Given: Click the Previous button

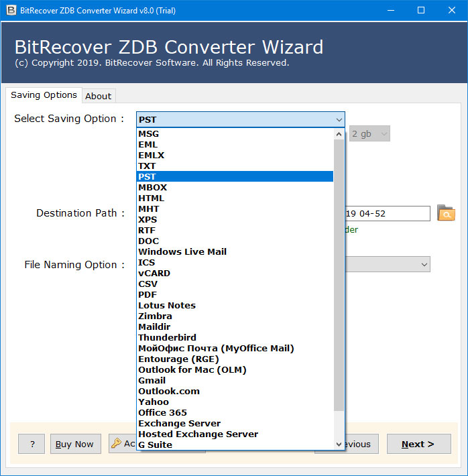Looking at the screenshot, I should pos(361,444).
